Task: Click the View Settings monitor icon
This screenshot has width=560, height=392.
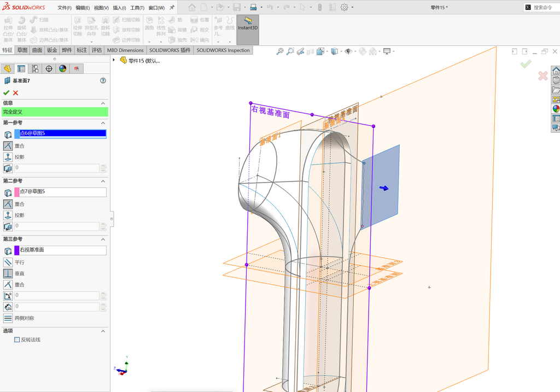Action: [x=387, y=51]
